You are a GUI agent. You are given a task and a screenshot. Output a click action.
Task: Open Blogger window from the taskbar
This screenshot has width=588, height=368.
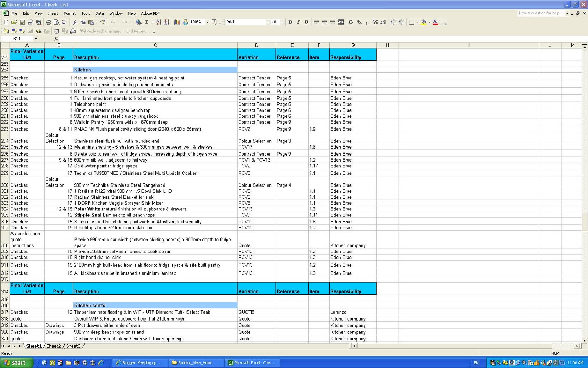tap(140, 363)
